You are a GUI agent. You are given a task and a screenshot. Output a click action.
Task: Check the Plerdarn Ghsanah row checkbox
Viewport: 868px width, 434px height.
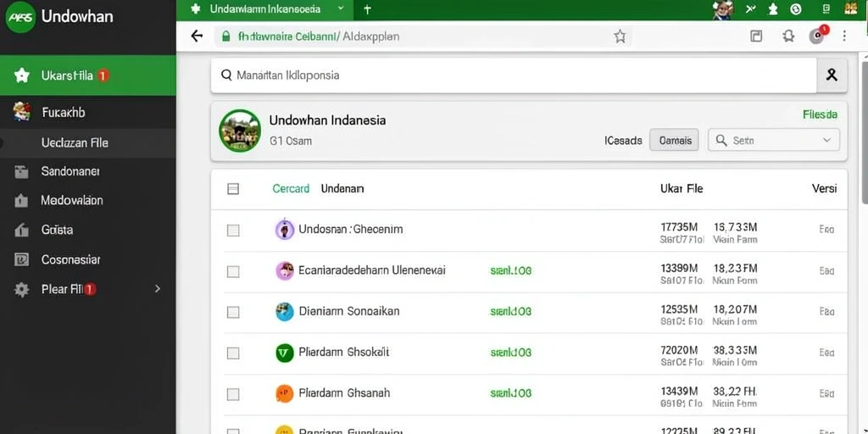coord(233,394)
